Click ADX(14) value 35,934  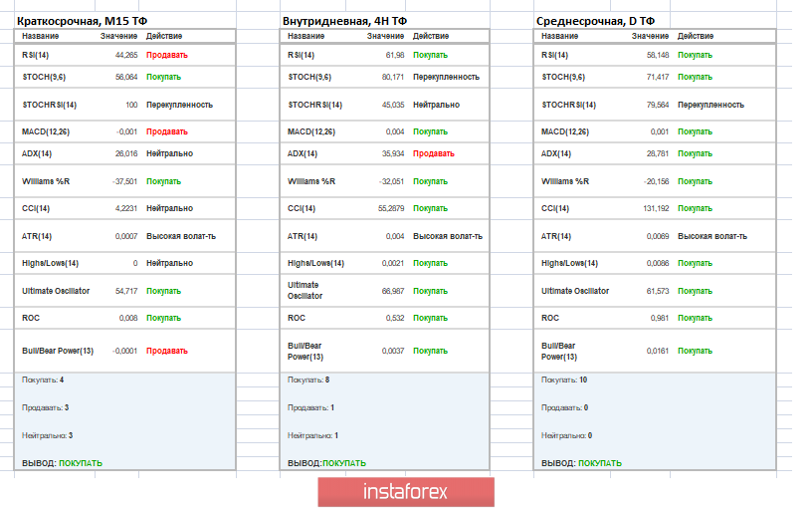(393, 153)
